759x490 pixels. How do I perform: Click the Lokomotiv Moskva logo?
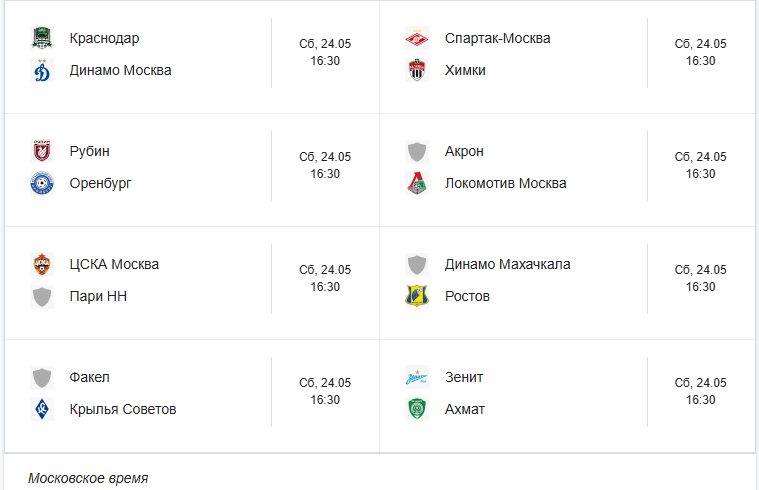point(417,183)
